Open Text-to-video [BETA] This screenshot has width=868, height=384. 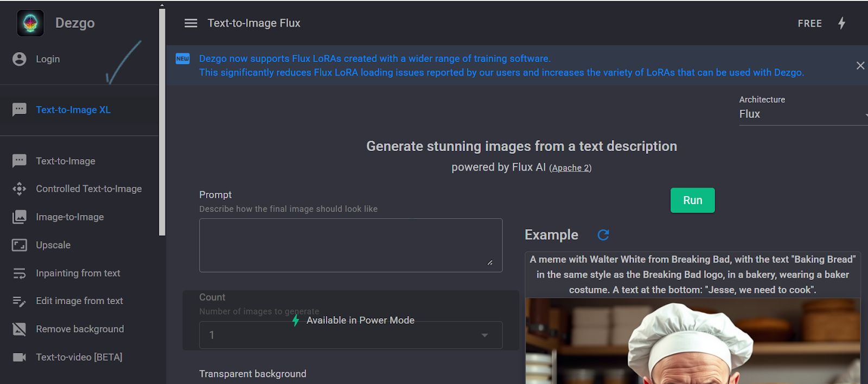(79, 357)
